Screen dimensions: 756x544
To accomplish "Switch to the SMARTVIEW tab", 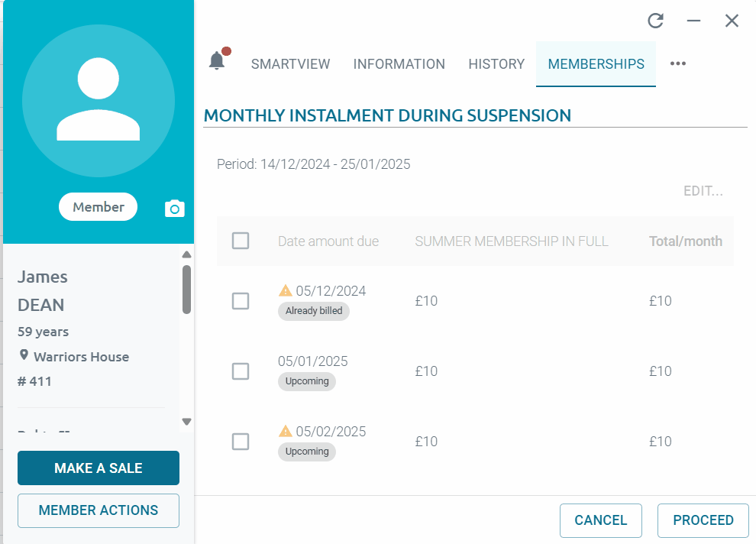I will click(291, 64).
